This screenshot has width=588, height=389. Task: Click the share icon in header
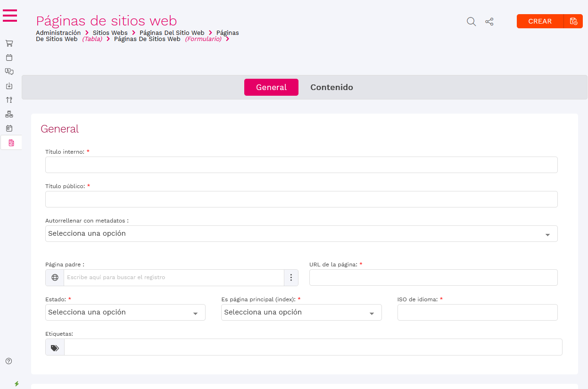(489, 22)
